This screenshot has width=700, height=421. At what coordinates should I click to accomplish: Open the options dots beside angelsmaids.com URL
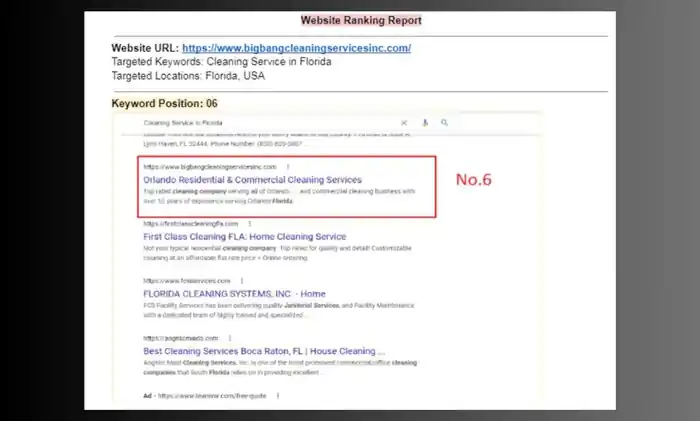click(x=230, y=338)
